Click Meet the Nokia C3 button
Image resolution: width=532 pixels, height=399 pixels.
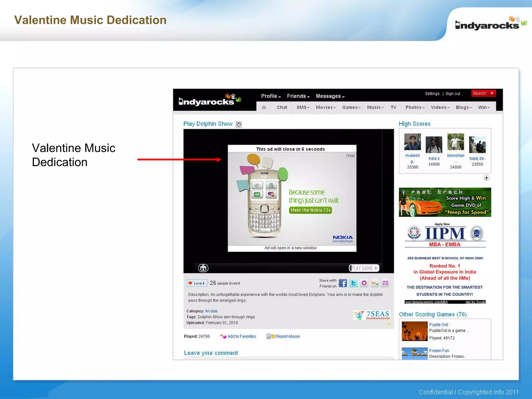tap(310, 210)
